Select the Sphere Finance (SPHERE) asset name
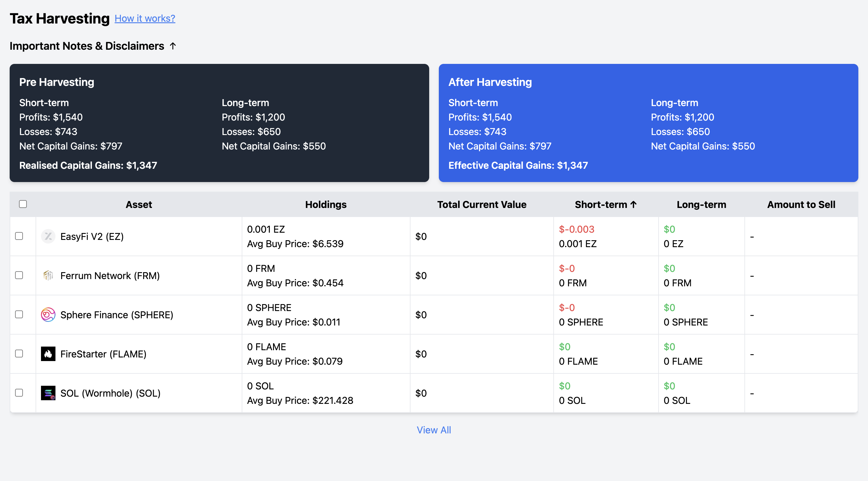Screen dimensions: 868x481 117,315
